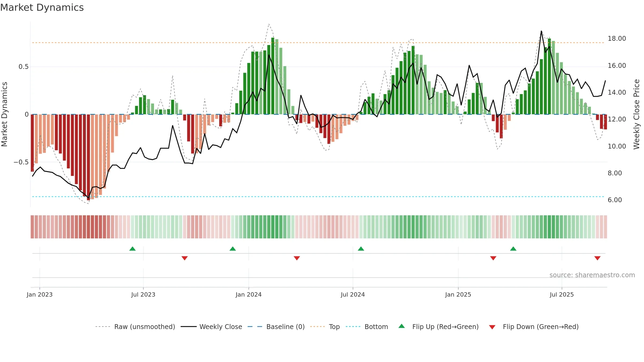Toggle the Weekly Close legend entry
The height and width of the screenshot is (362, 644).
pos(211,327)
